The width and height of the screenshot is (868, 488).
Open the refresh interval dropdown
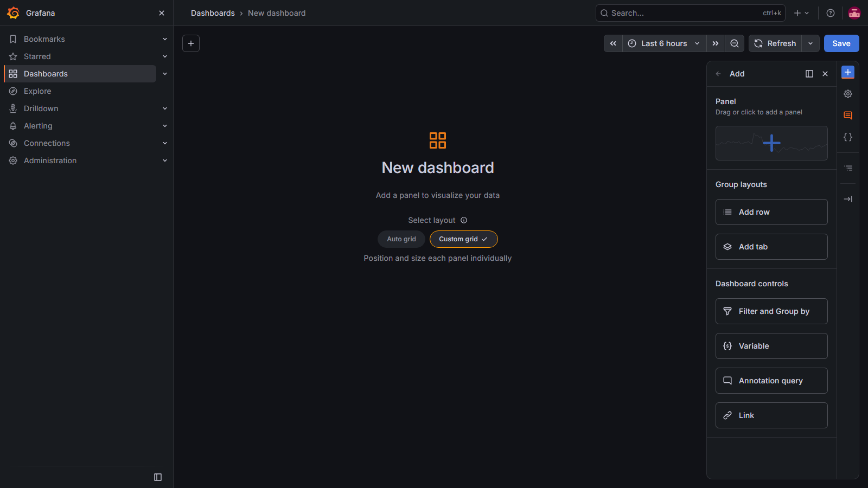pyautogui.click(x=810, y=43)
